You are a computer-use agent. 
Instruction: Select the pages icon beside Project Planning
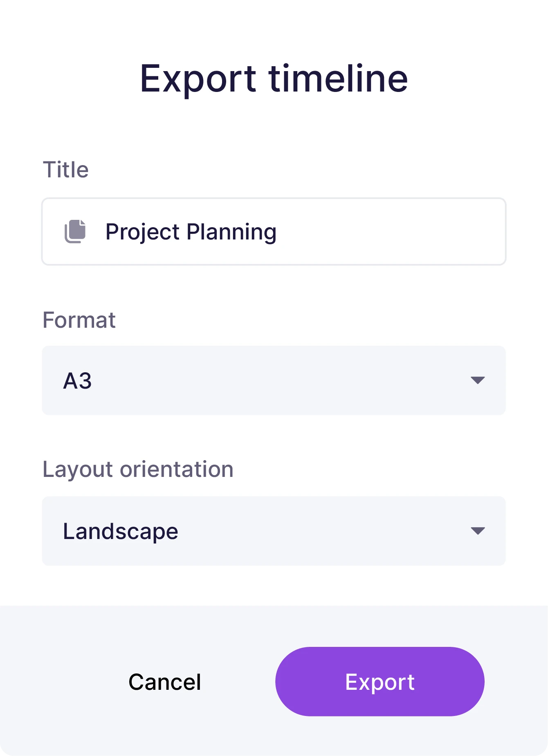coord(76,231)
